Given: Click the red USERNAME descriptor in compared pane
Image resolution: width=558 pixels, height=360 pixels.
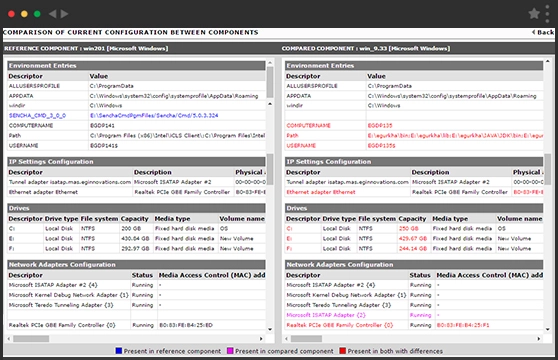Looking at the screenshot, I should pyautogui.click(x=301, y=145).
